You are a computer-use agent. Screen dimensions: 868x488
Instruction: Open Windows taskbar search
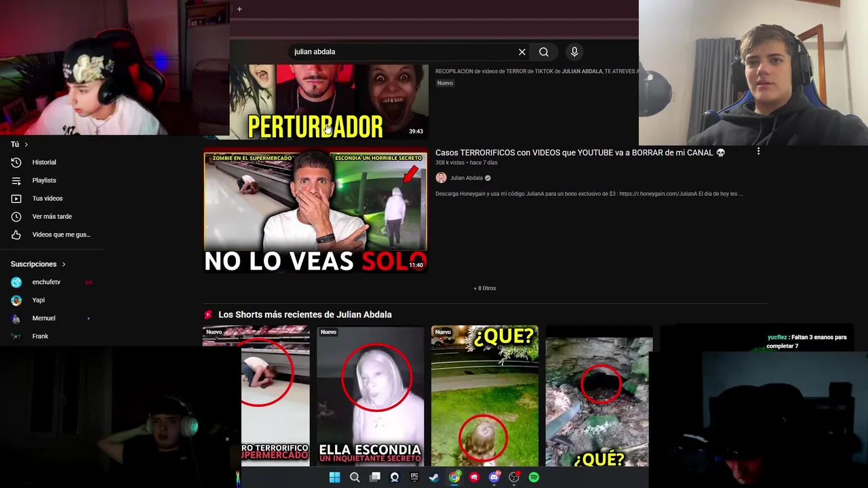(x=355, y=477)
